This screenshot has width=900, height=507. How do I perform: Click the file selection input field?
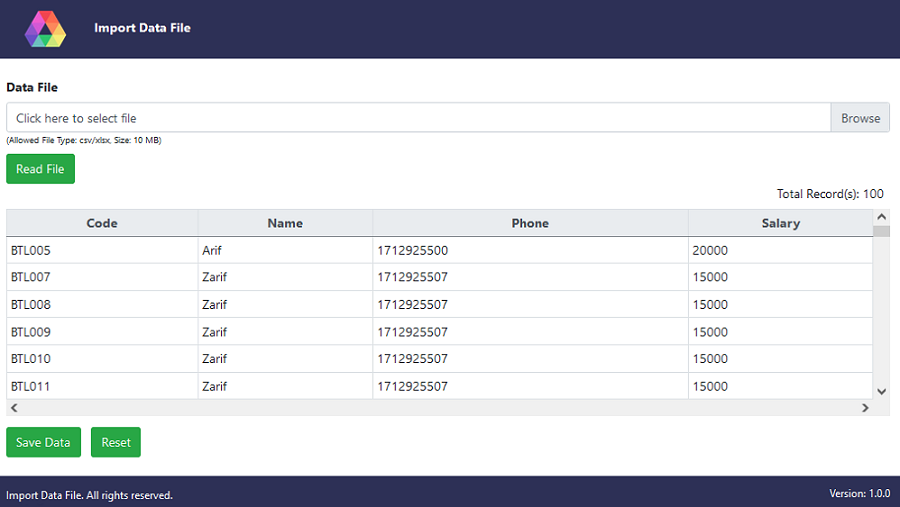[418, 118]
